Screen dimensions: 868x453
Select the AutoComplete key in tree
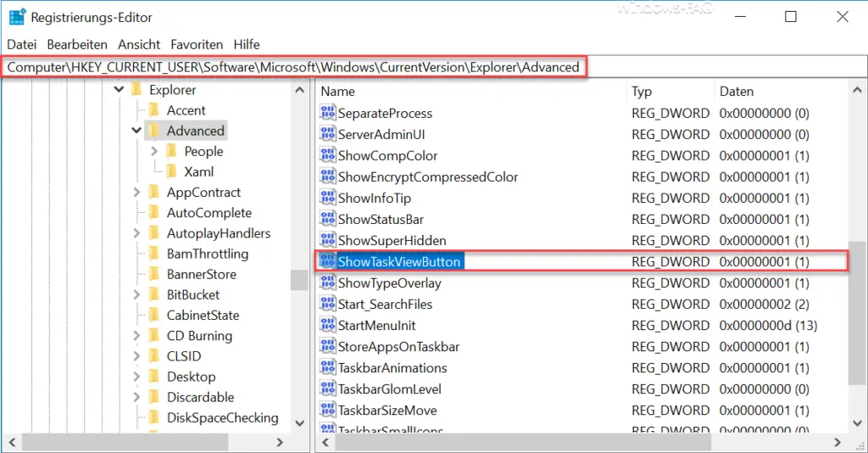coord(209,213)
